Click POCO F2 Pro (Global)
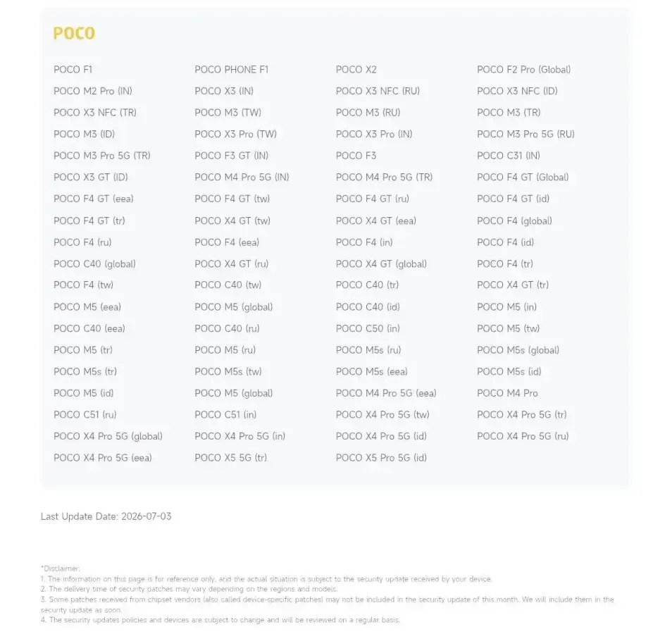Screen dimensions: 672x634 pos(523,70)
